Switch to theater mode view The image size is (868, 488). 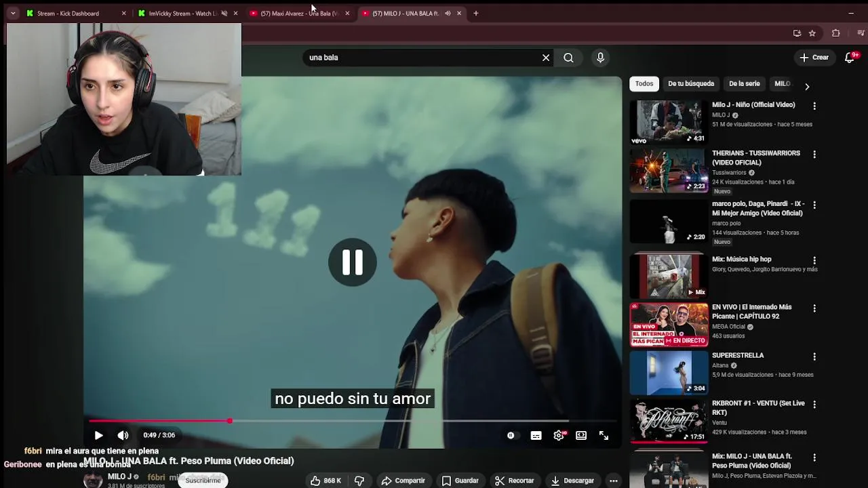[581, 436]
